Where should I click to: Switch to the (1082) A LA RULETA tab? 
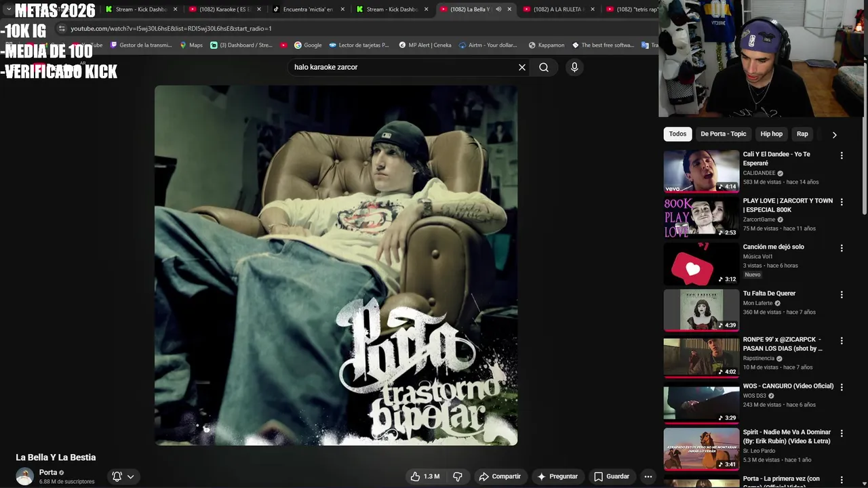pos(558,9)
